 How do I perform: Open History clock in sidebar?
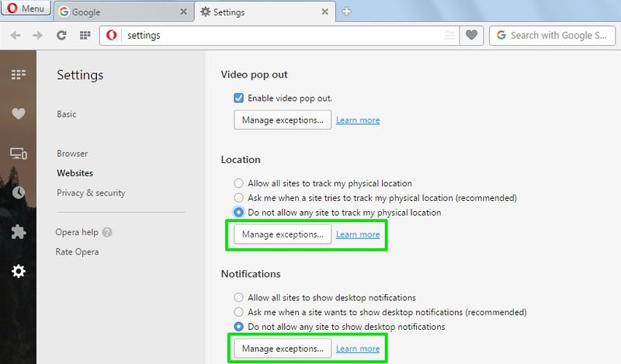point(18,192)
